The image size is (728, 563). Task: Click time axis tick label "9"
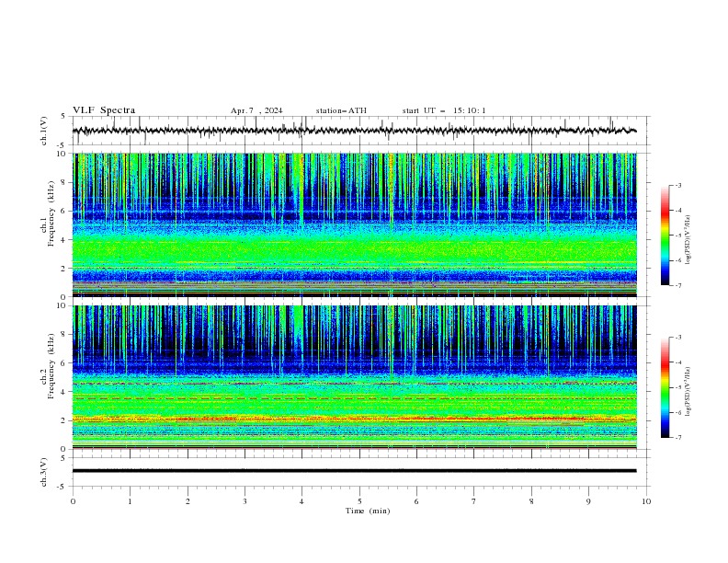[x=588, y=501]
